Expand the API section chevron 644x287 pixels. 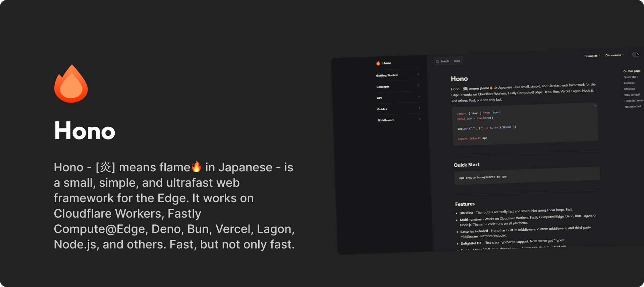(x=419, y=97)
